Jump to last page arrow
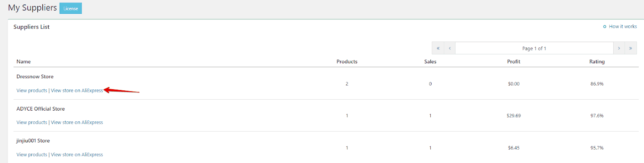This screenshot has height=163, width=644. coord(631,48)
